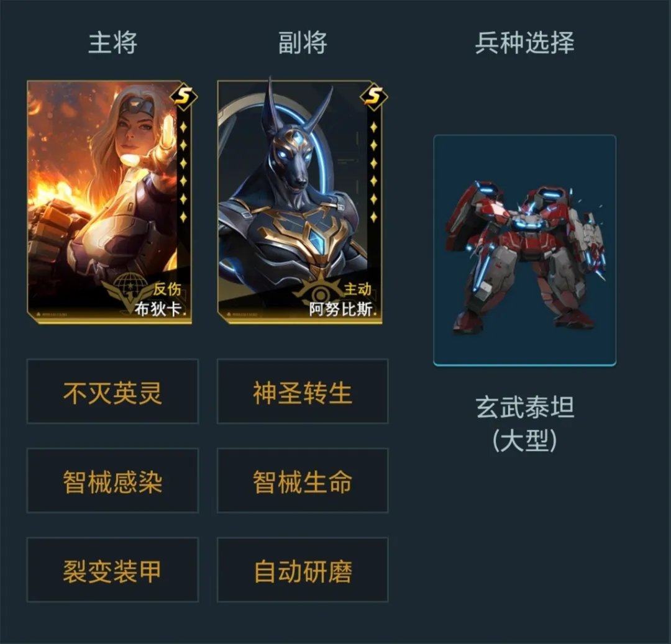
Task: Select the 玄武泰坦 mech unit image
Action: 525,251
